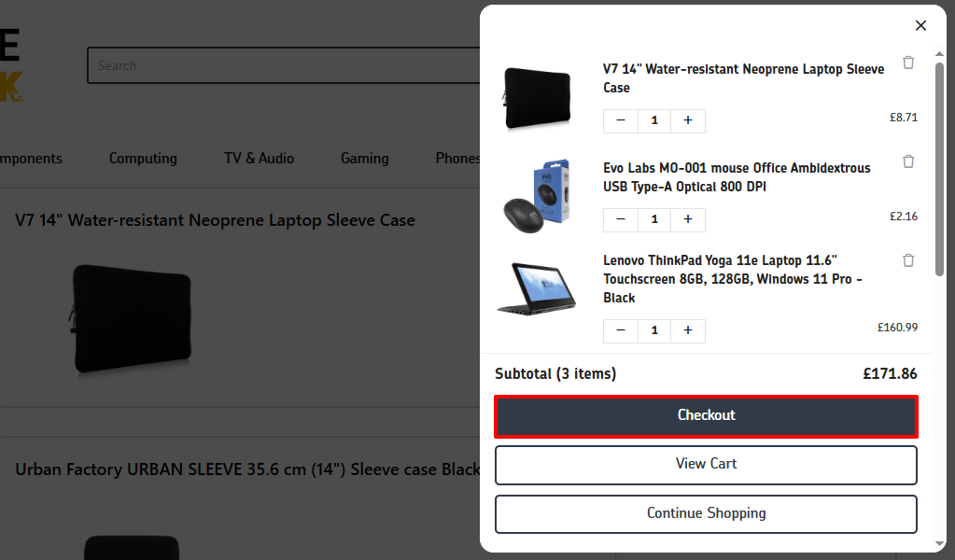Increase quantity of Evo Labs mouse
The height and width of the screenshot is (560, 955).
pyautogui.click(x=688, y=219)
